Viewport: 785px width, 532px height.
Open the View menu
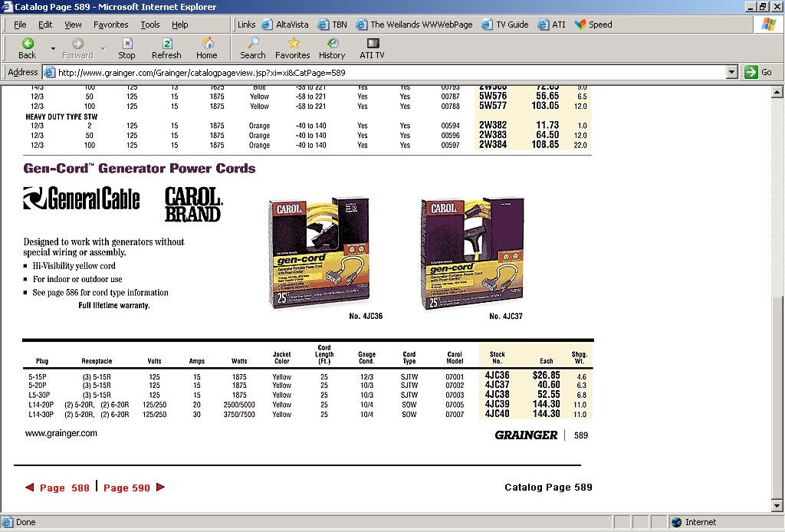tap(73, 25)
